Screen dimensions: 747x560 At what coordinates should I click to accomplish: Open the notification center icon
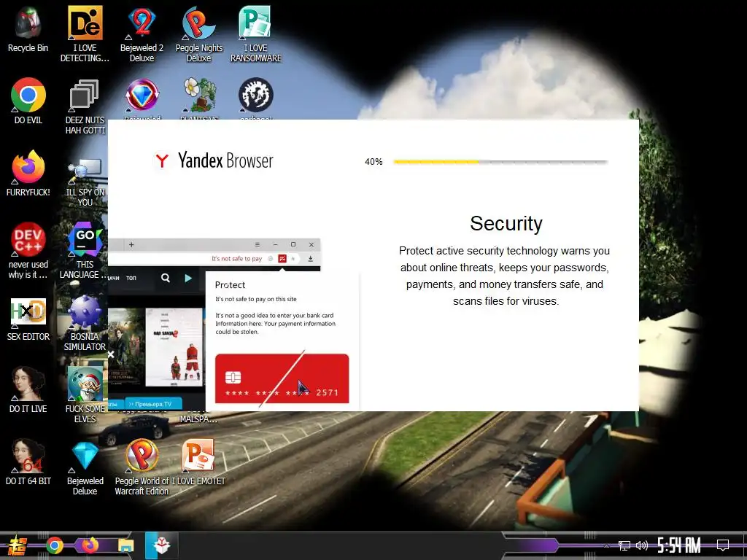(723, 545)
